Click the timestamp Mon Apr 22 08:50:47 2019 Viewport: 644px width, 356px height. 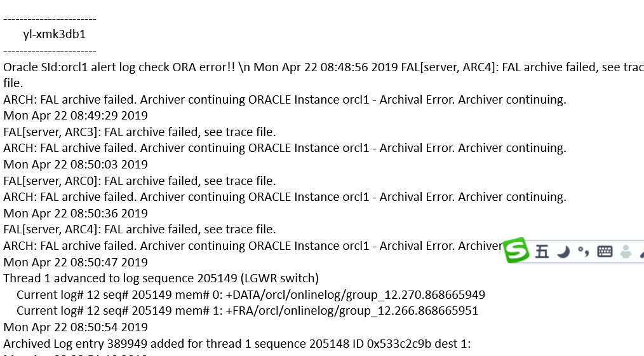point(76,263)
